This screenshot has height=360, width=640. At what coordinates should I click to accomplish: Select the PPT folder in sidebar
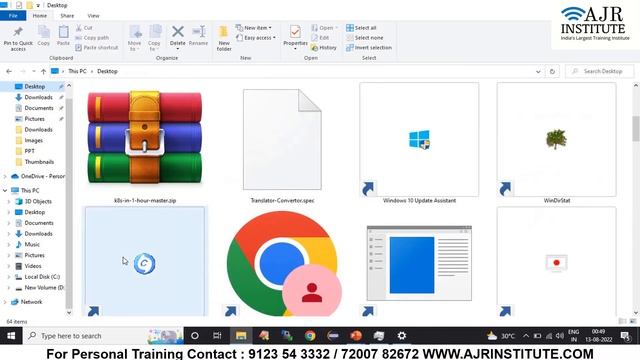29,151
